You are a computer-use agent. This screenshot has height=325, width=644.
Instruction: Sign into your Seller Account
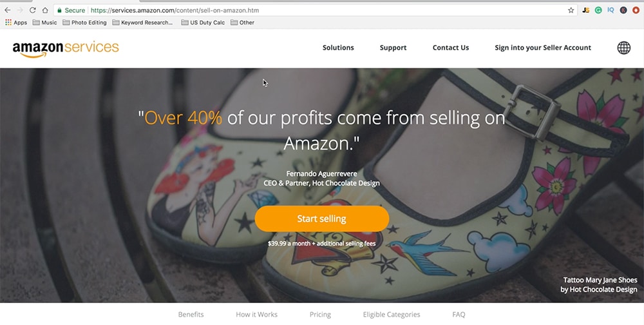click(x=542, y=48)
